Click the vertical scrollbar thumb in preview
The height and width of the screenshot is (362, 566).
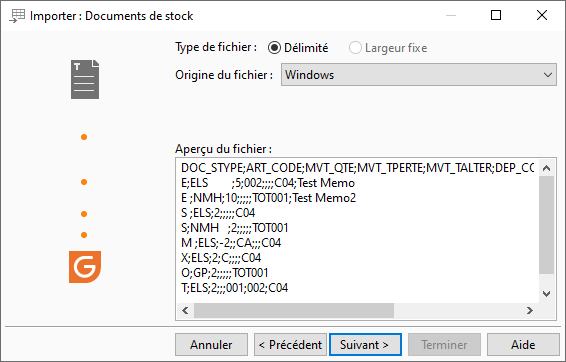point(547,225)
